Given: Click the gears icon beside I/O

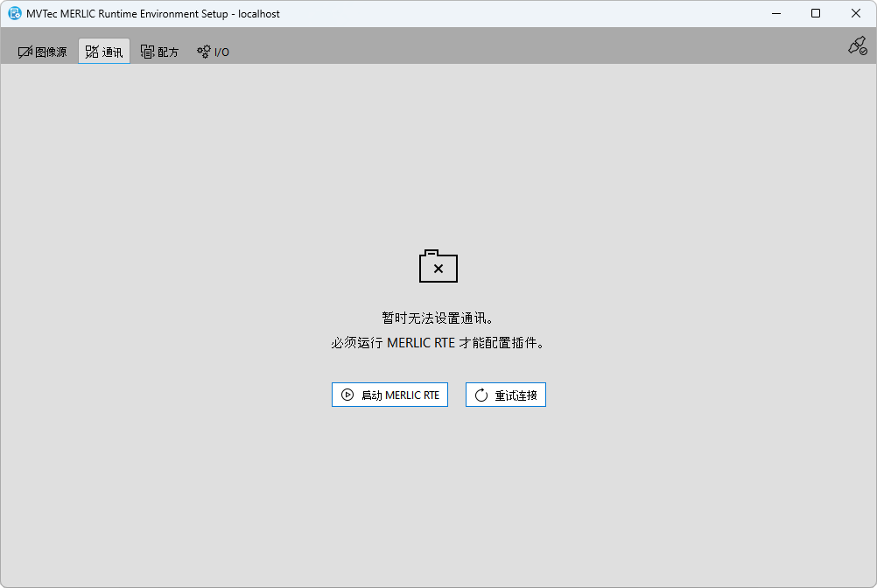Looking at the screenshot, I should pyautogui.click(x=204, y=52).
